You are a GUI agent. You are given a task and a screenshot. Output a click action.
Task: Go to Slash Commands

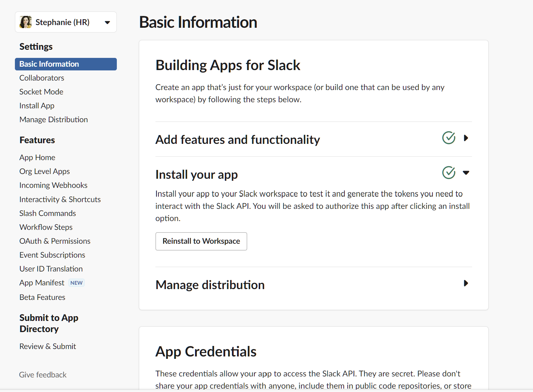48,213
